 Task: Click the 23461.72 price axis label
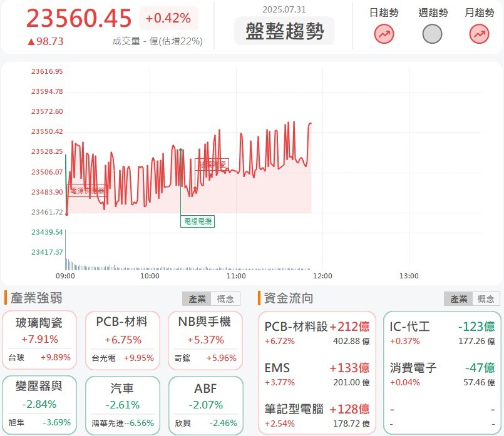click(x=47, y=212)
